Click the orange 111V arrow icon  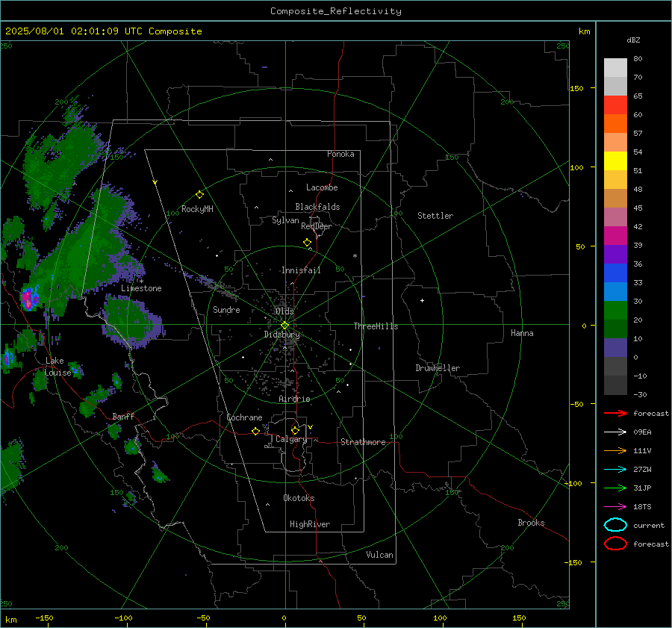pyautogui.click(x=615, y=450)
